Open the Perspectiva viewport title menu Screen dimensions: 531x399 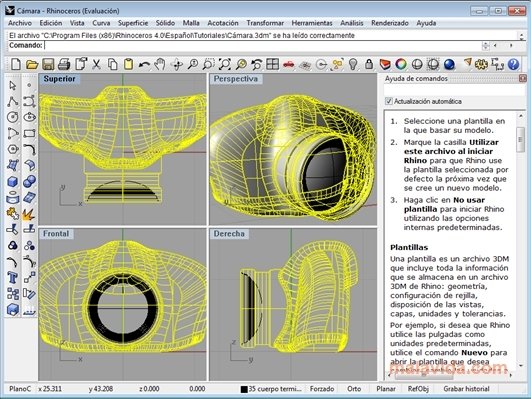click(235, 79)
